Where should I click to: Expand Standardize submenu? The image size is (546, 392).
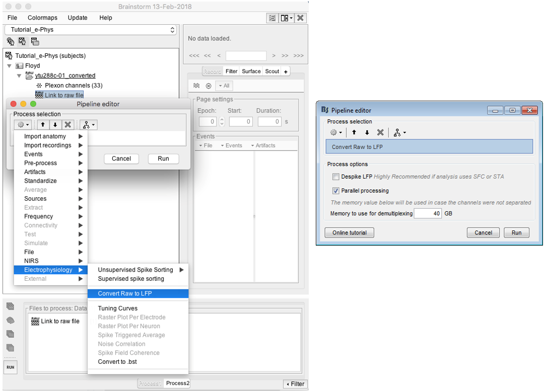(x=51, y=181)
